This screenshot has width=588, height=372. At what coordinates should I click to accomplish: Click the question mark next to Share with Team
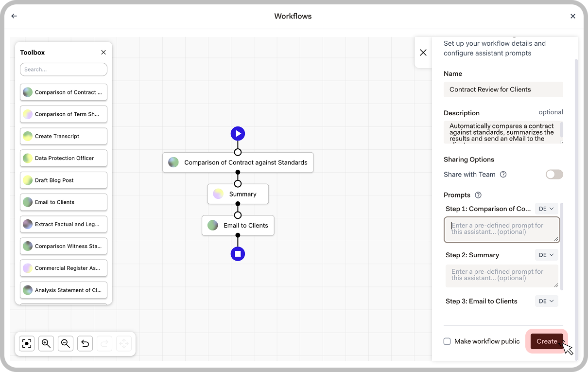coord(503,174)
